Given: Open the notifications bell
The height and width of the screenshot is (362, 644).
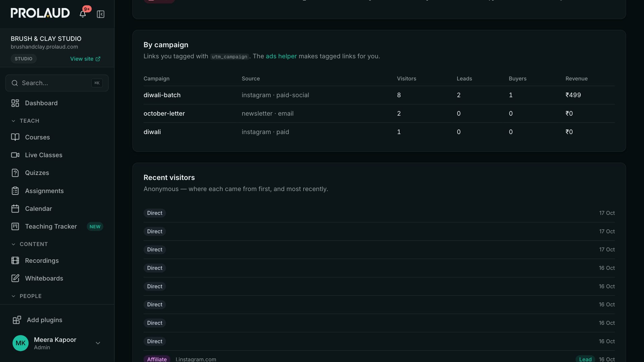Looking at the screenshot, I should click(83, 14).
